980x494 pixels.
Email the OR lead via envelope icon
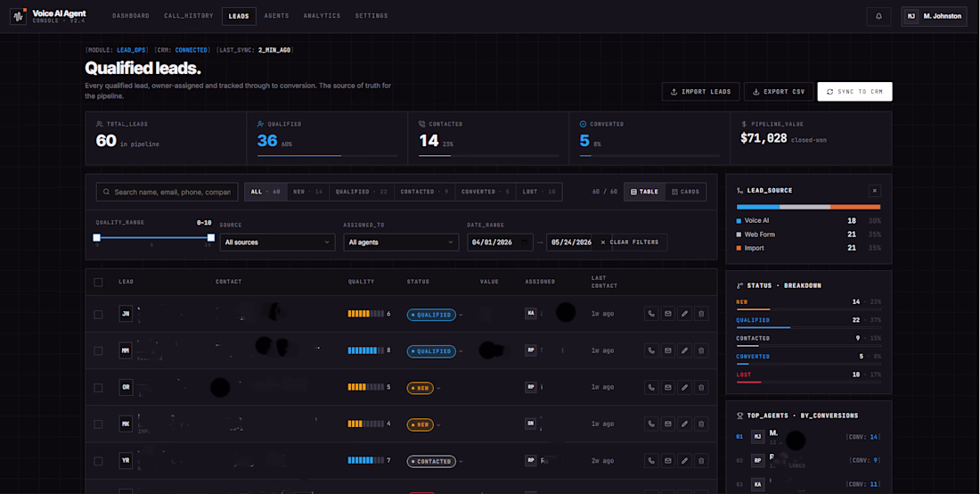pos(667,388)
